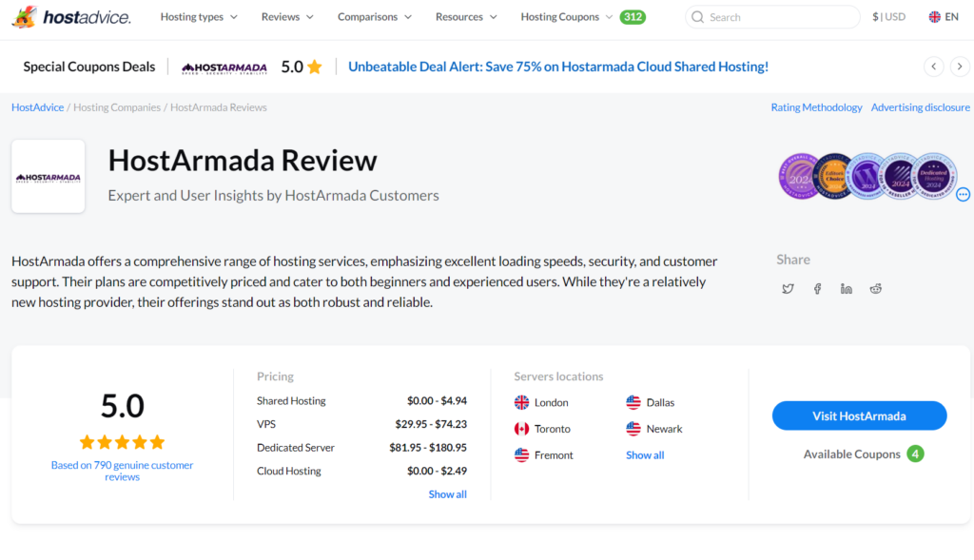This screenshot has height=560, width=974.
Task: Click the London server location
Action: (x=551, y=402)
